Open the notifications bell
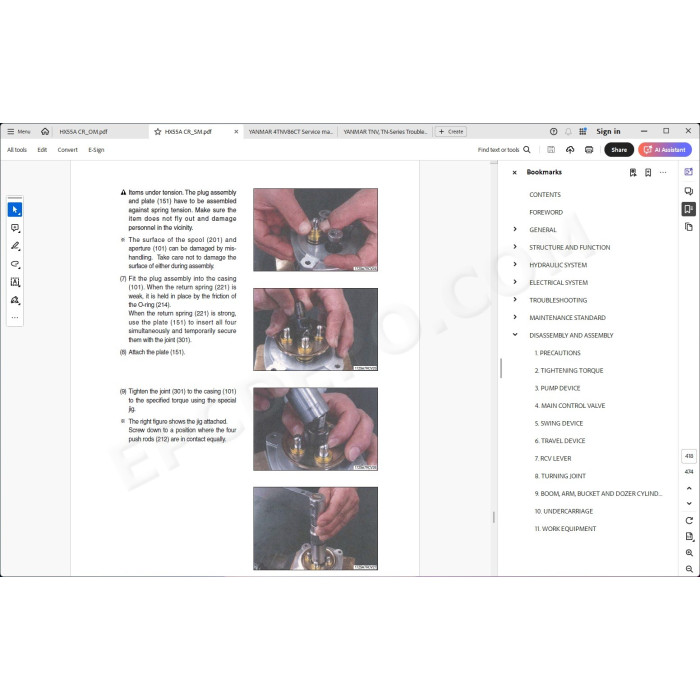 (568, 132)
